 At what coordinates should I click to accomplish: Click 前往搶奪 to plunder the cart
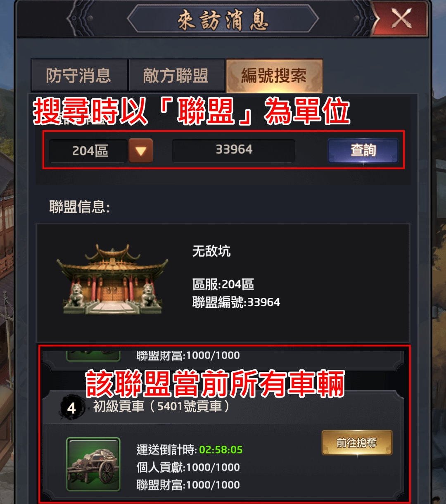coord(357,443)
